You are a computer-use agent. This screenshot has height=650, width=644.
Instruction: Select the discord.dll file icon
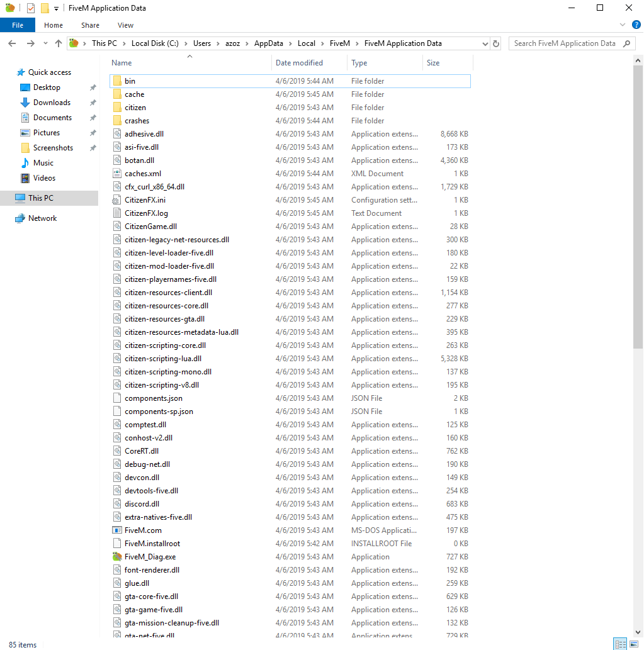(x=117, y=503)
